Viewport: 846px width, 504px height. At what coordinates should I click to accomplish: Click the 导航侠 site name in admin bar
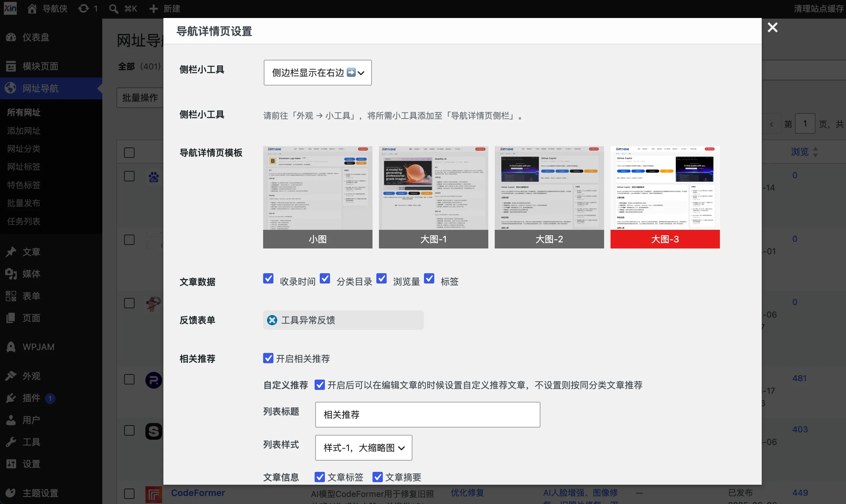point(55,9)
